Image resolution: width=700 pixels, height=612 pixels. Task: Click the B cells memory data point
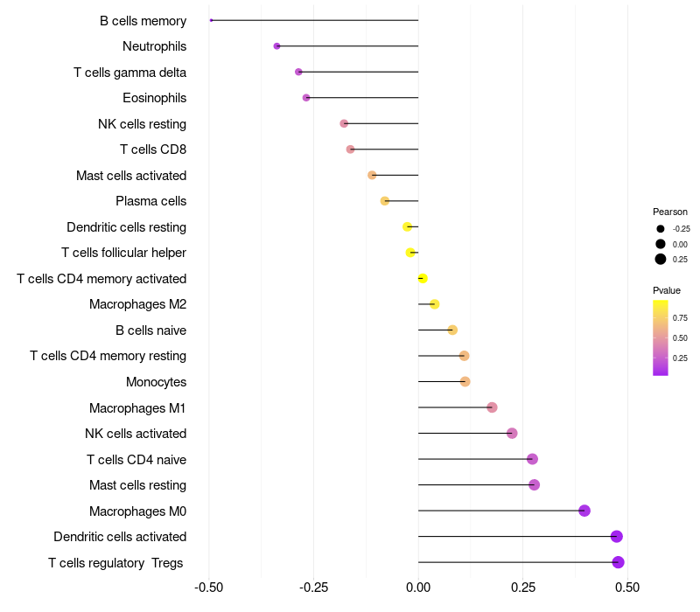(x=211, y=20)
